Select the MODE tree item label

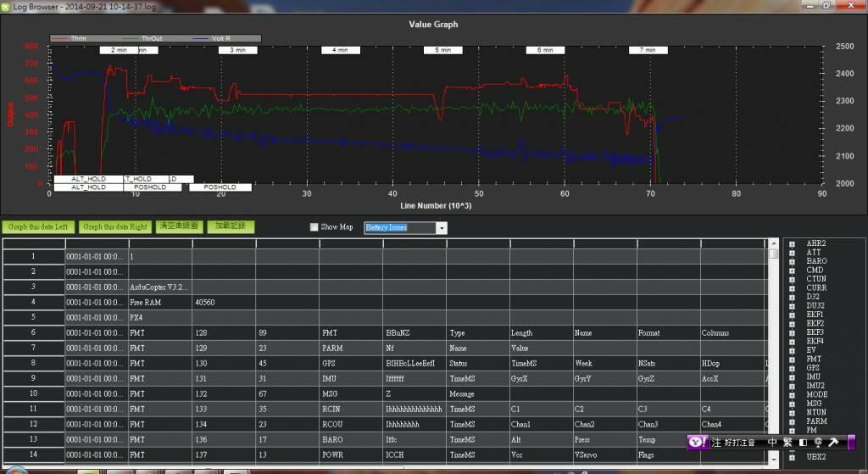coord(817,394)
